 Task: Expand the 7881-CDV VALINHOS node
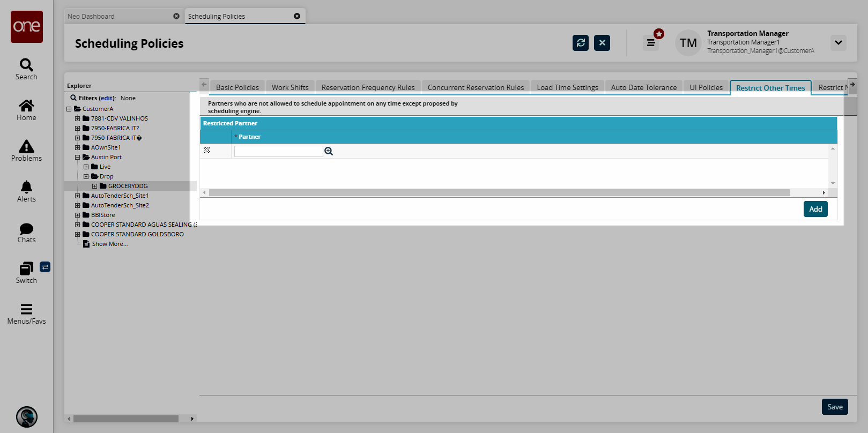click(78, 118)
